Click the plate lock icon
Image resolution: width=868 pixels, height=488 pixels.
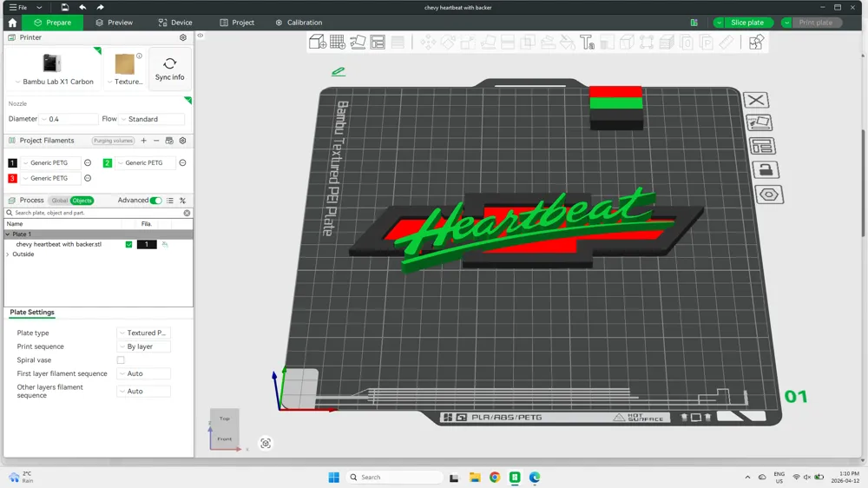pos(766,170)
